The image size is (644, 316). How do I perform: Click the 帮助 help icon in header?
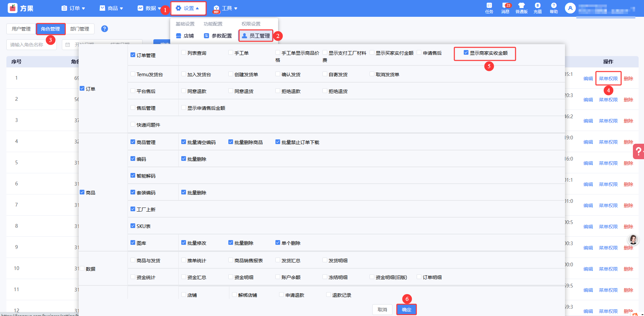point(554,6)
